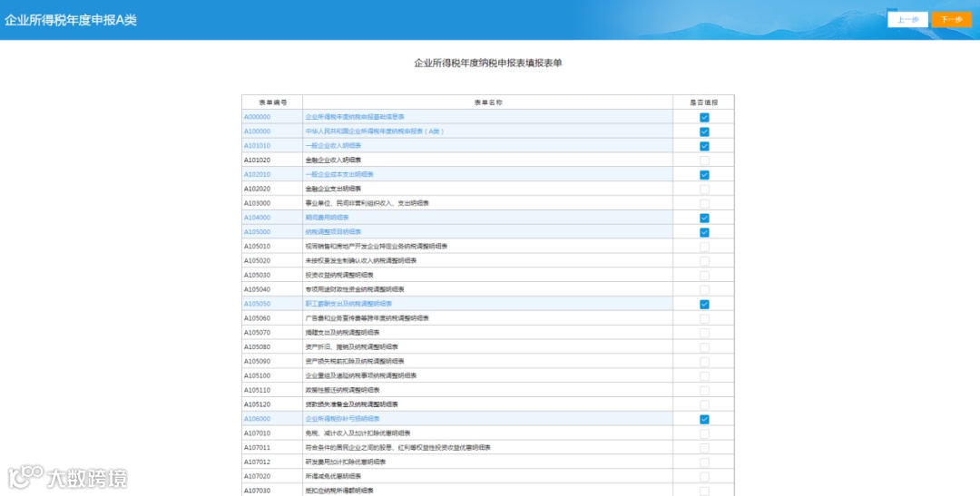
Task: Deselect the A105050 职工薪酬 checkbox
Action: coord(704,305)
